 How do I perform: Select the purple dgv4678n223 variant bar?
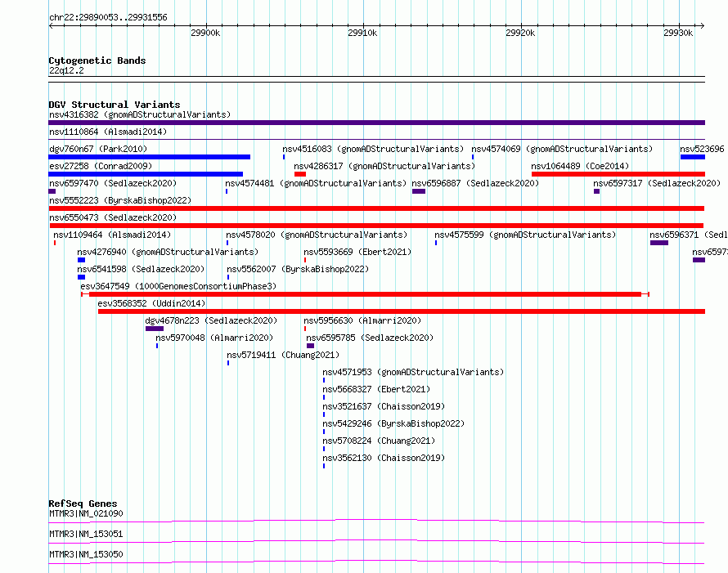coord(155,329)
